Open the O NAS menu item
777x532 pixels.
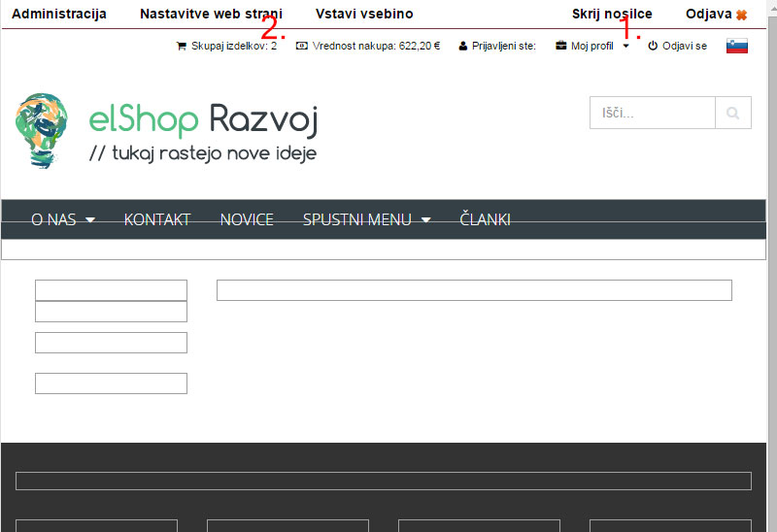click(53, 219)
